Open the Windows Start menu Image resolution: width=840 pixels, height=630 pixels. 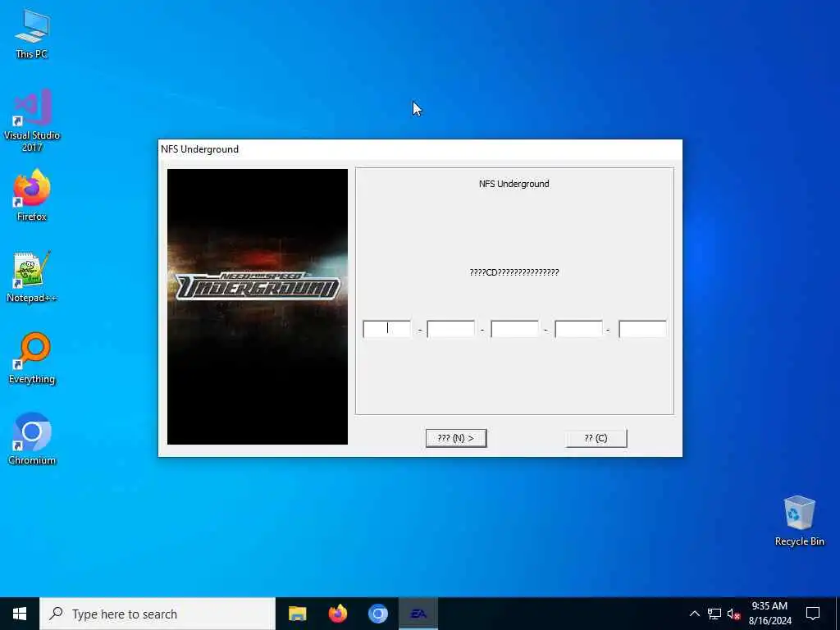[x=20, y=614]
